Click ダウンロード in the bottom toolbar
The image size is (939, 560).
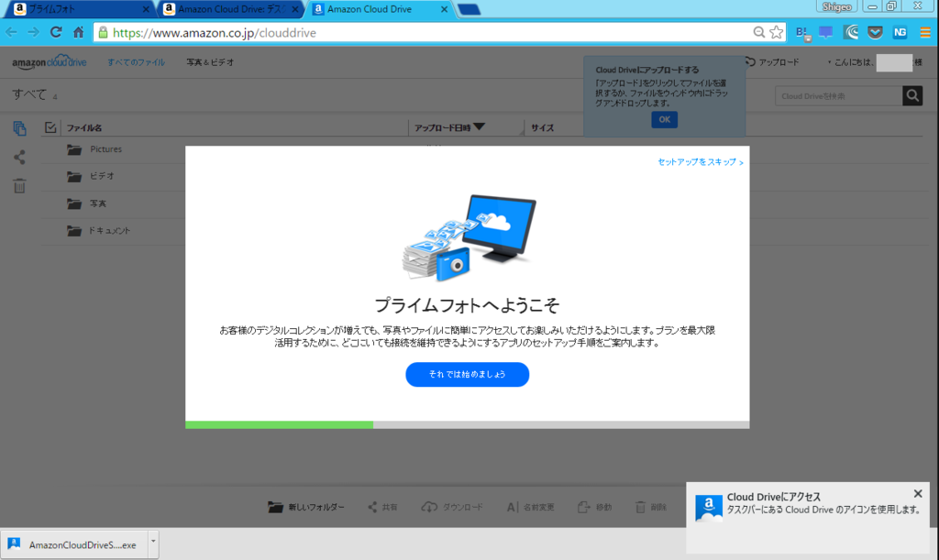451,507
